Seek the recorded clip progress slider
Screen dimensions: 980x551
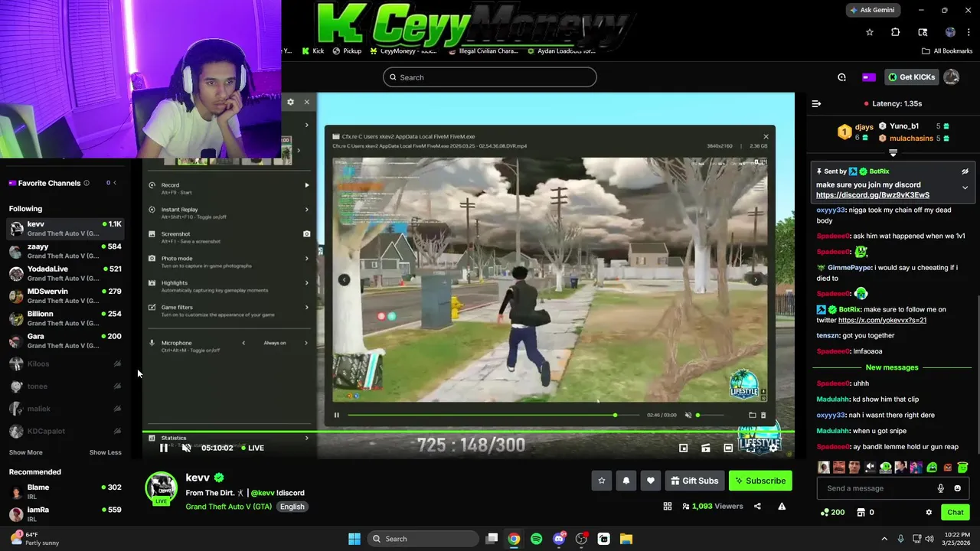click(x=493, y=415)
